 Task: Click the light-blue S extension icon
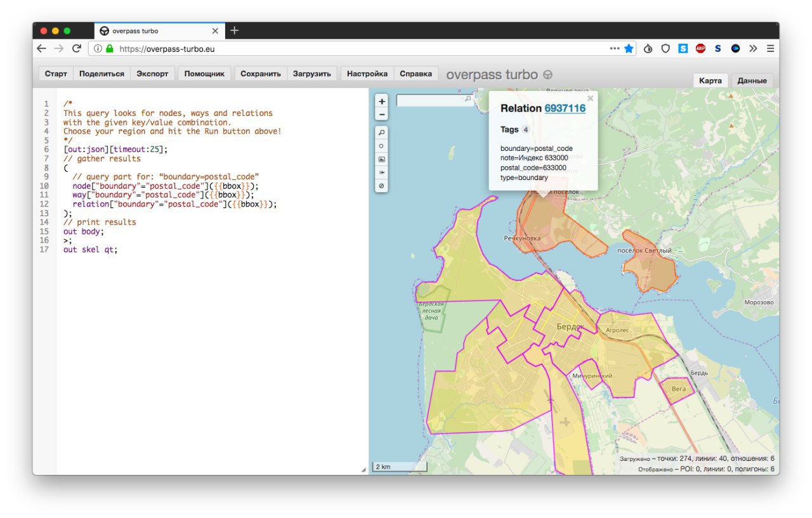click(x=683, y=48)
